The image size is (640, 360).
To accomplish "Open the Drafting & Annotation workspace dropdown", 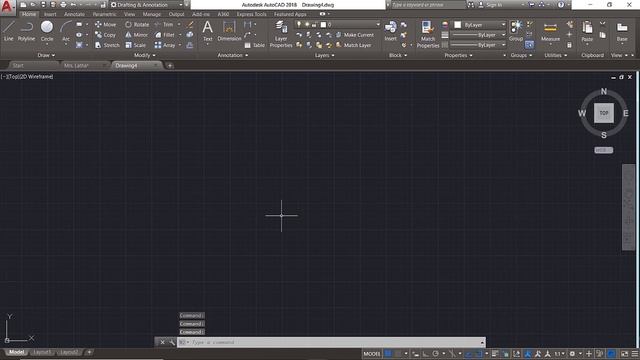I will point(147,5).
